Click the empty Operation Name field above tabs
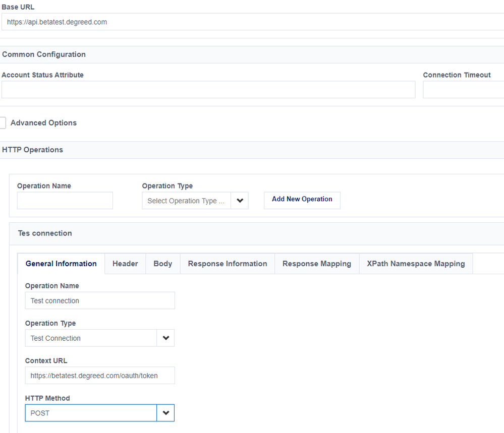504x433 pixels. [65, 201]
